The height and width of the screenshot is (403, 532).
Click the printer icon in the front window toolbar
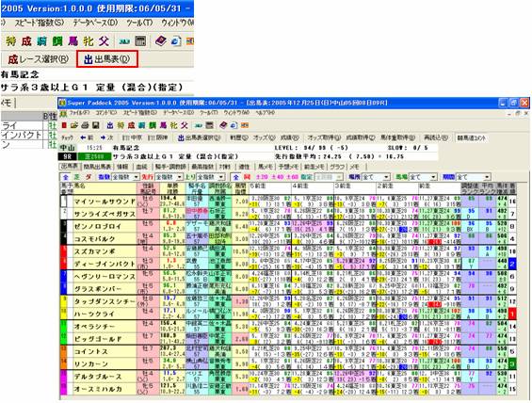point(85,125)
